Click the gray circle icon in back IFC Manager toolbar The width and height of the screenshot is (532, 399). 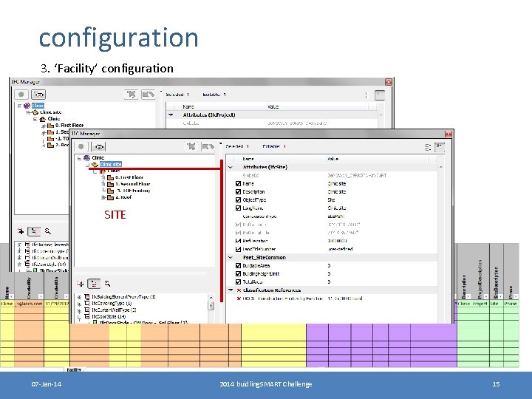21,95
